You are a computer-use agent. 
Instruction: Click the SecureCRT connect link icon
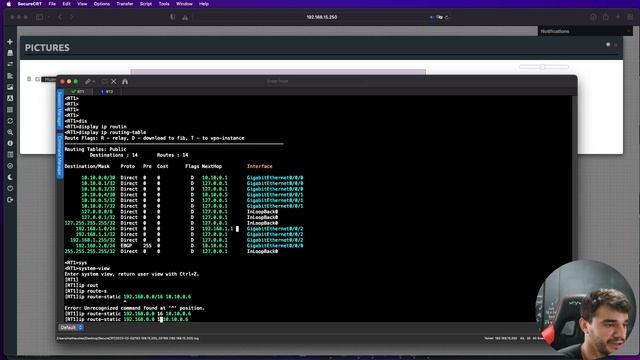[x=88, y=82]
